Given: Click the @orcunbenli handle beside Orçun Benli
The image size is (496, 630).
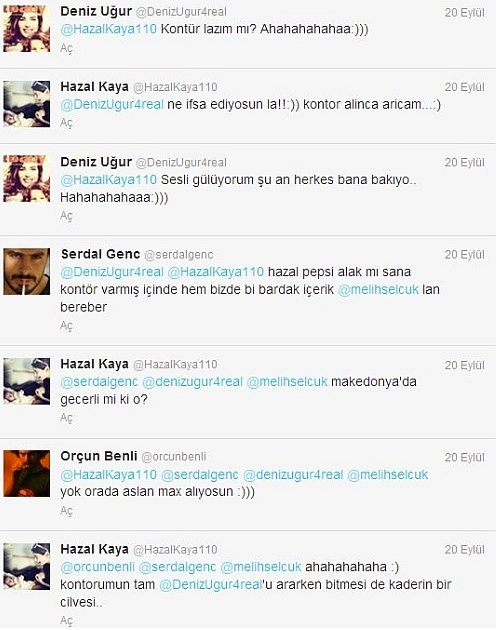Looking at the screenshot, I should coord(174,457).
